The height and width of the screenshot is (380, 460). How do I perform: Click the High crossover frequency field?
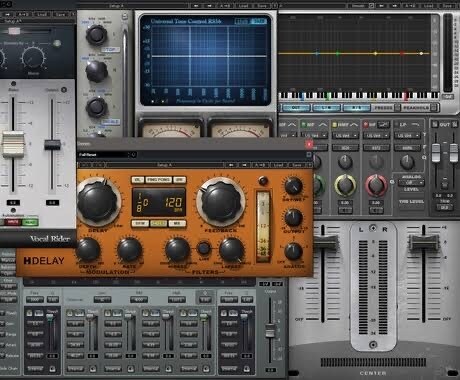click(176, 300)
